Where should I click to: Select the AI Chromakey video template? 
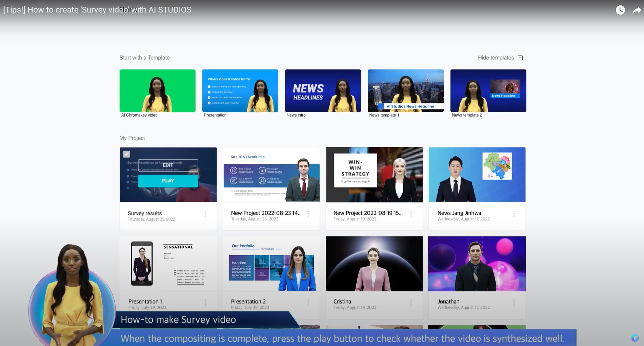158,91
